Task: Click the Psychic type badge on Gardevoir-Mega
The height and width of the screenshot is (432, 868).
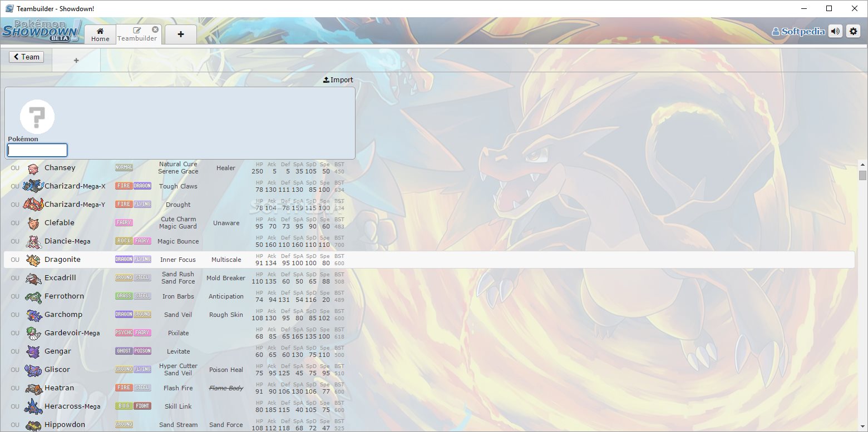Action: tap(124, 332)
